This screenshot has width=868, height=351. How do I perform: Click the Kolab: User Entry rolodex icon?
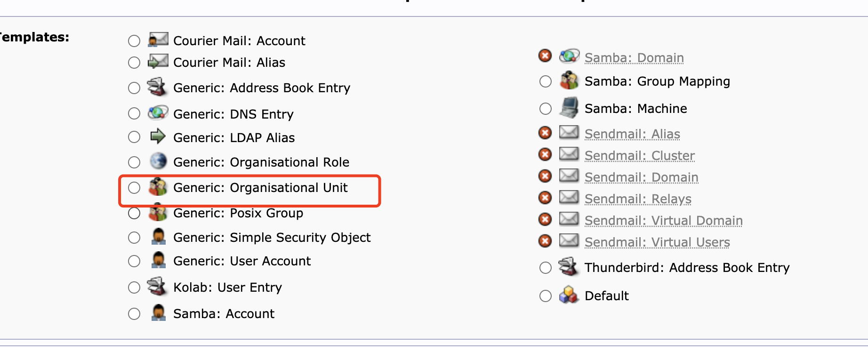pyautogui.click(x=157, y=286)
